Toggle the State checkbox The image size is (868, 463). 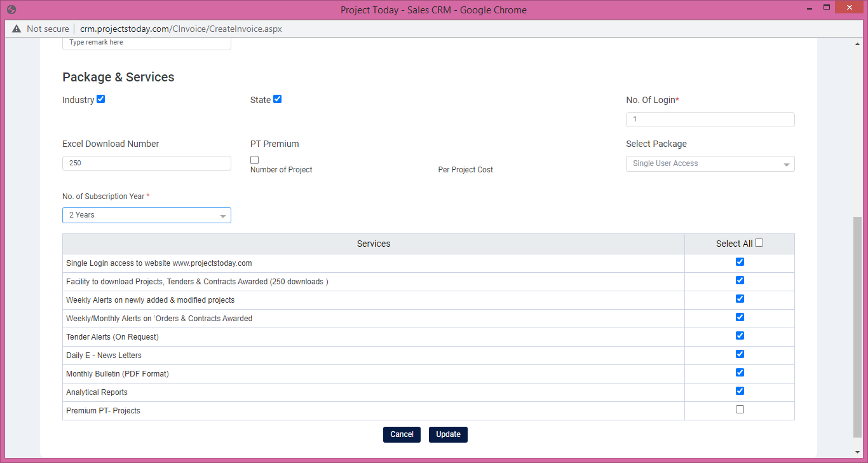(x=277, y=99)
